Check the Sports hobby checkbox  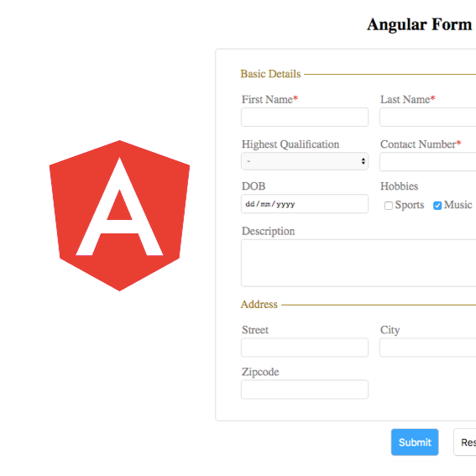tap(388, 206)
